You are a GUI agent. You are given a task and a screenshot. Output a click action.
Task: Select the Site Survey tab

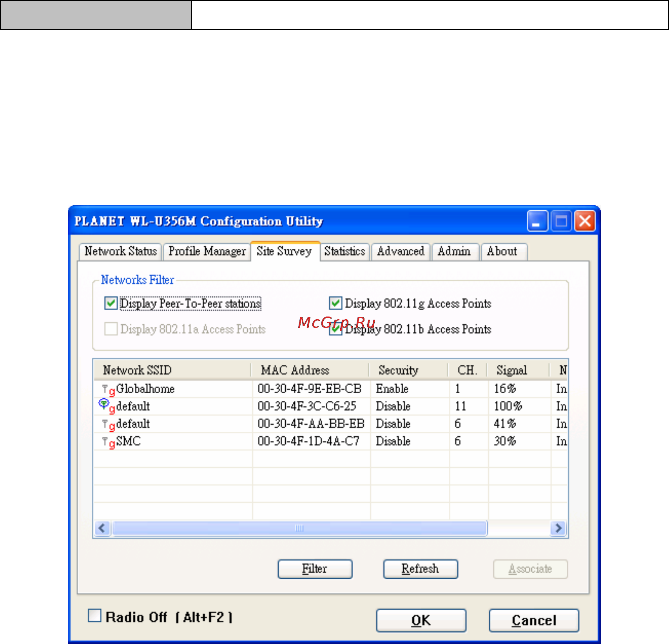coord(285,251)
